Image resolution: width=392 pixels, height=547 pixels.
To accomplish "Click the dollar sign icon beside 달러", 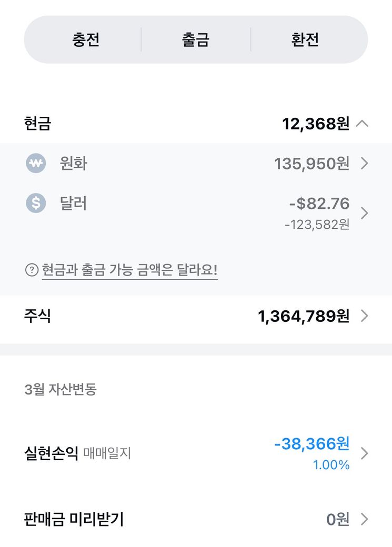I will (36, 203).
